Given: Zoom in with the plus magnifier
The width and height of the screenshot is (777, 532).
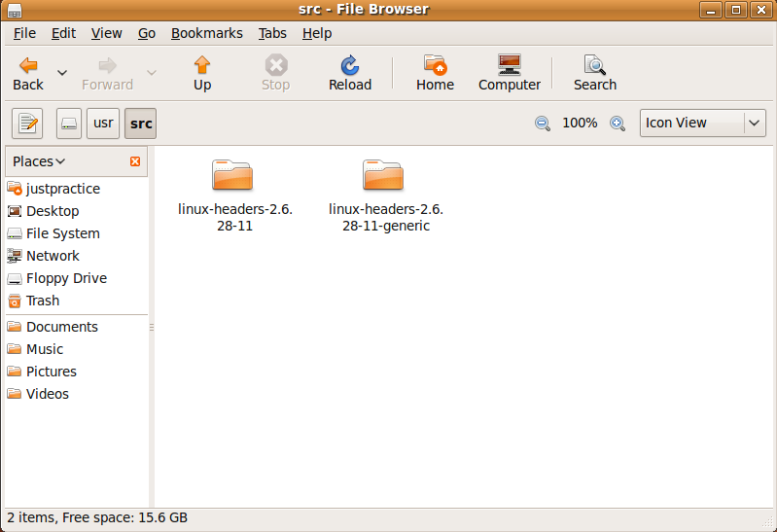Looking at the screenshot, I should [618, 123].
